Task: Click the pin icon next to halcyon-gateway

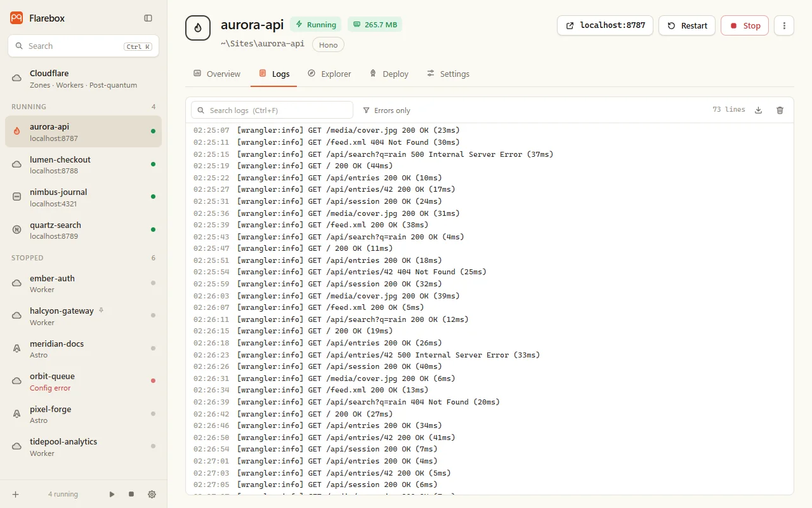Action: [101, 311]
